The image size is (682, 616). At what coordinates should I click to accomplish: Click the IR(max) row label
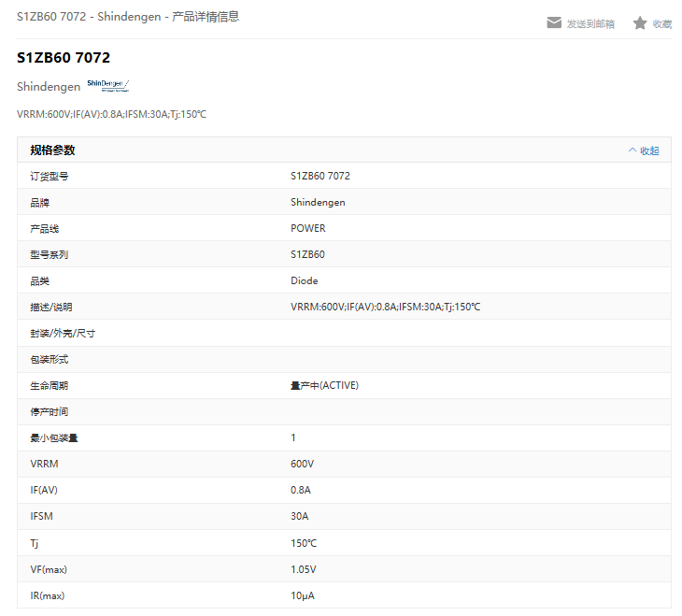point(47,595)
